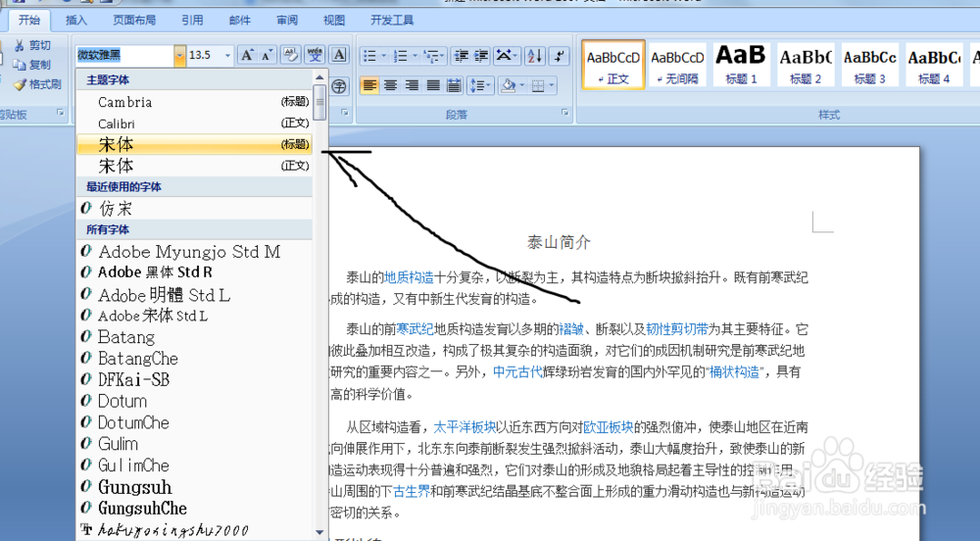Select the Cambria (标题) theme font
This screenshot has width=980, height=541.
(x=194, y=102)
